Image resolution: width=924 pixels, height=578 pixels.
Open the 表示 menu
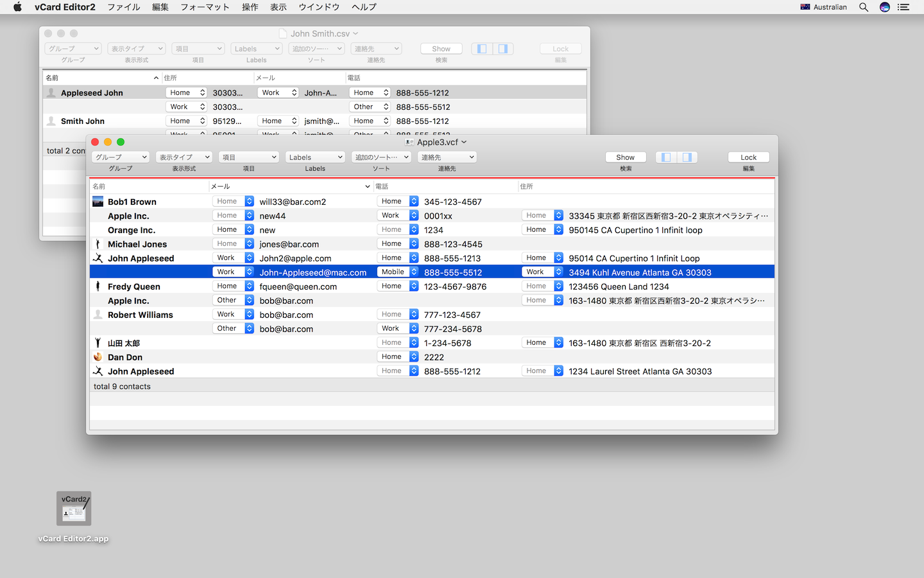(278, 7)
